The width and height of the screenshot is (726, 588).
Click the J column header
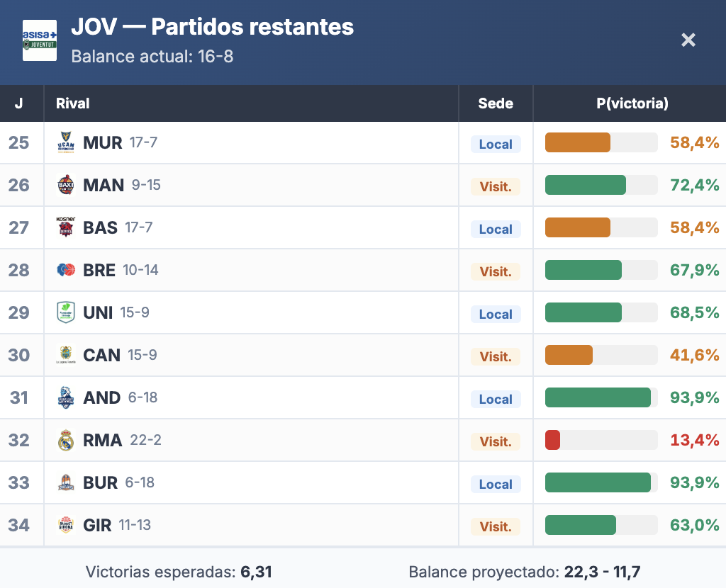coord(18,103)
